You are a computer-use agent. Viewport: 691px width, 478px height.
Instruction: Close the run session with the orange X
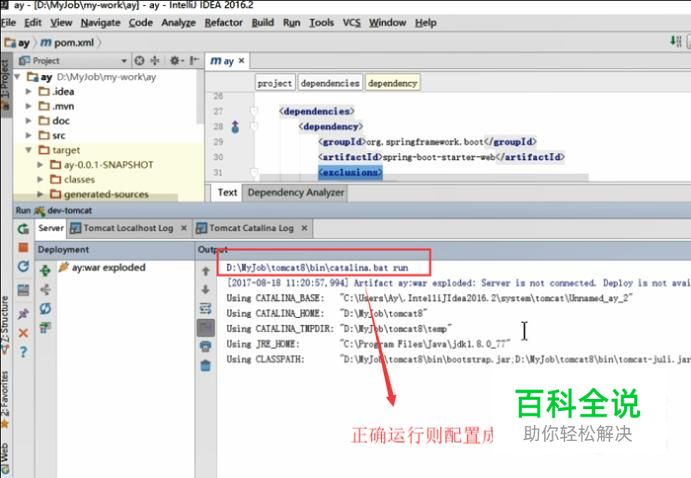click(23, 333)
